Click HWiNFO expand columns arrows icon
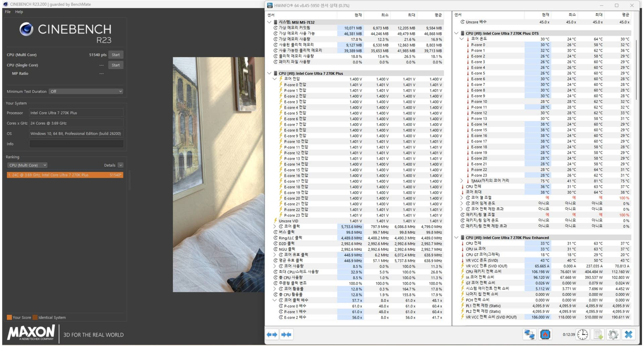Image resolution: width=644 pixels, height=347 pixels. (272, 335)
